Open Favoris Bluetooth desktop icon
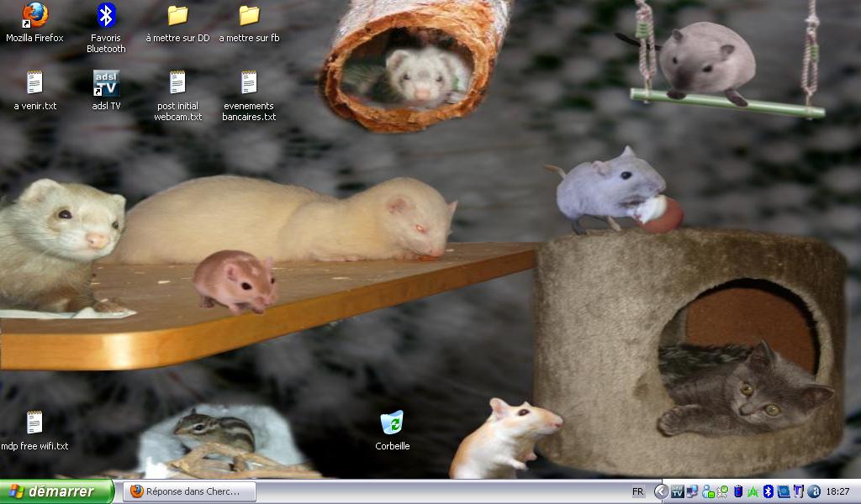This screenshot has height=504, width=861. tap(106, 16)
